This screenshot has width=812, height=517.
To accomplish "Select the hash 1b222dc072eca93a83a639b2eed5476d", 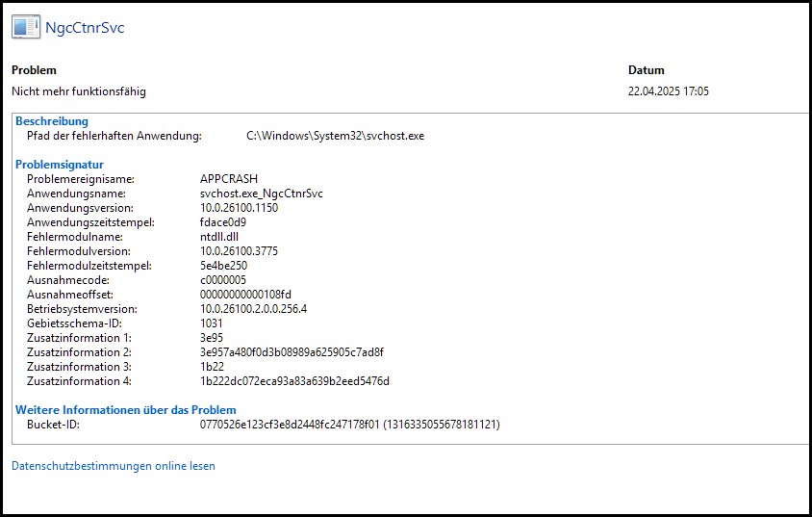I will [294, 382].
